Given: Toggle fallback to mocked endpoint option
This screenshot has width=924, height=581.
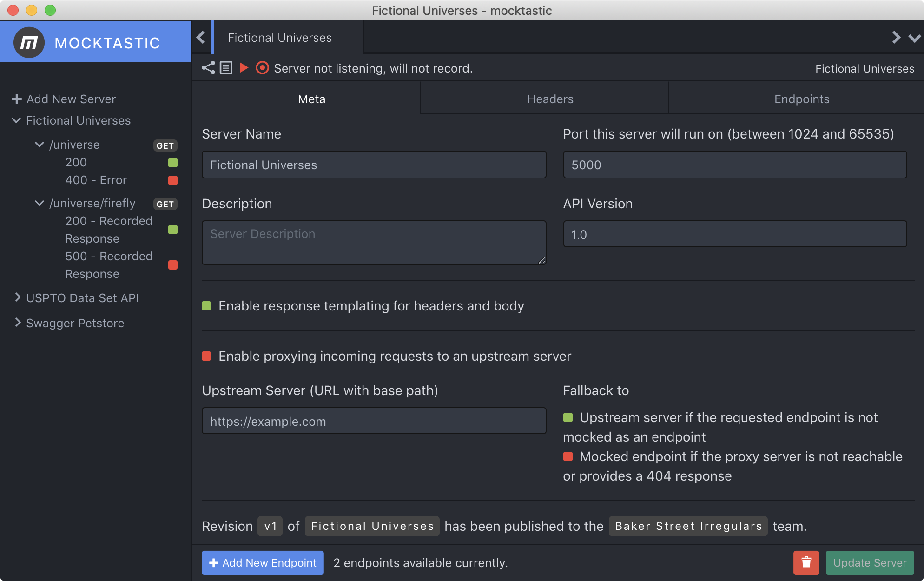Looking at the screenshot, I should 568,456.
